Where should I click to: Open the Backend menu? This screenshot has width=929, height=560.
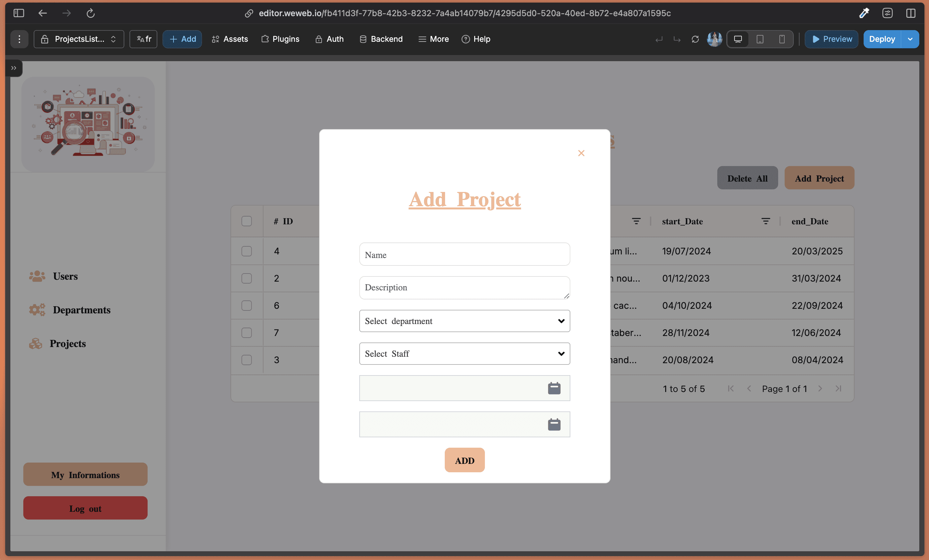point(381,39)
